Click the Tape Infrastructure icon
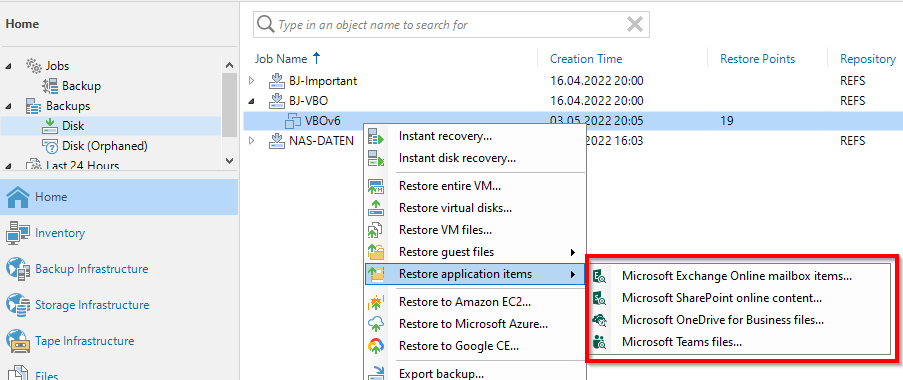The image size is (903, 380). point(17,341)
